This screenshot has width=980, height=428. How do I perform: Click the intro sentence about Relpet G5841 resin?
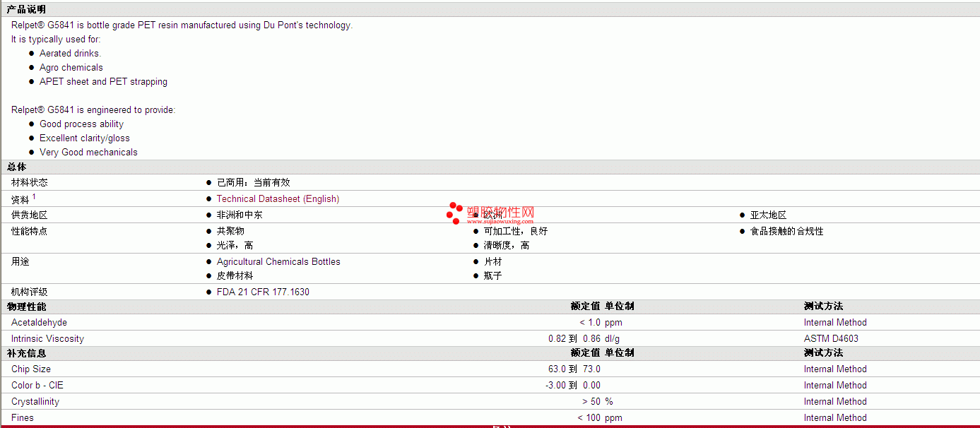click(182, 25)
